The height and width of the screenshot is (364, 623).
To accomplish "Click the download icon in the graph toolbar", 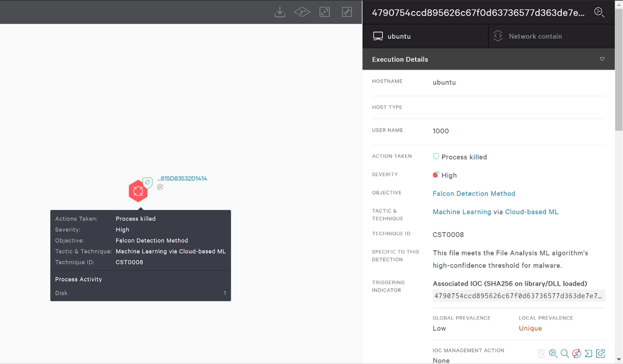I will [280, 12].
